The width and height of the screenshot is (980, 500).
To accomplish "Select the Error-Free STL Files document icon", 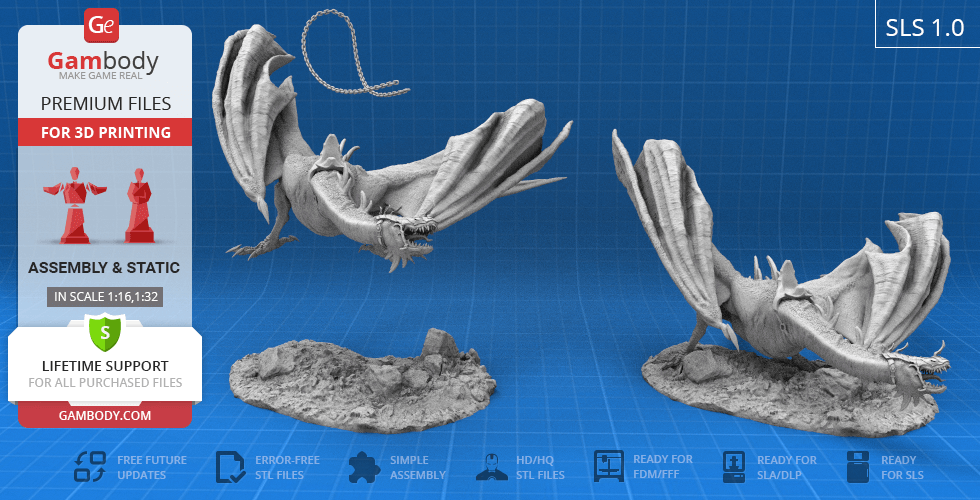I will tap(231, 467).
